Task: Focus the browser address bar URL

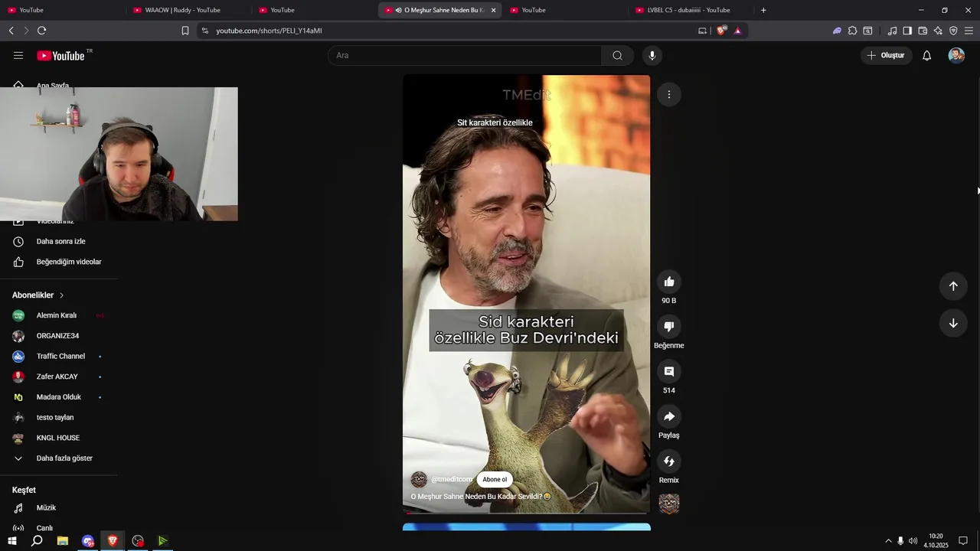Action: [x=269, y=31]
